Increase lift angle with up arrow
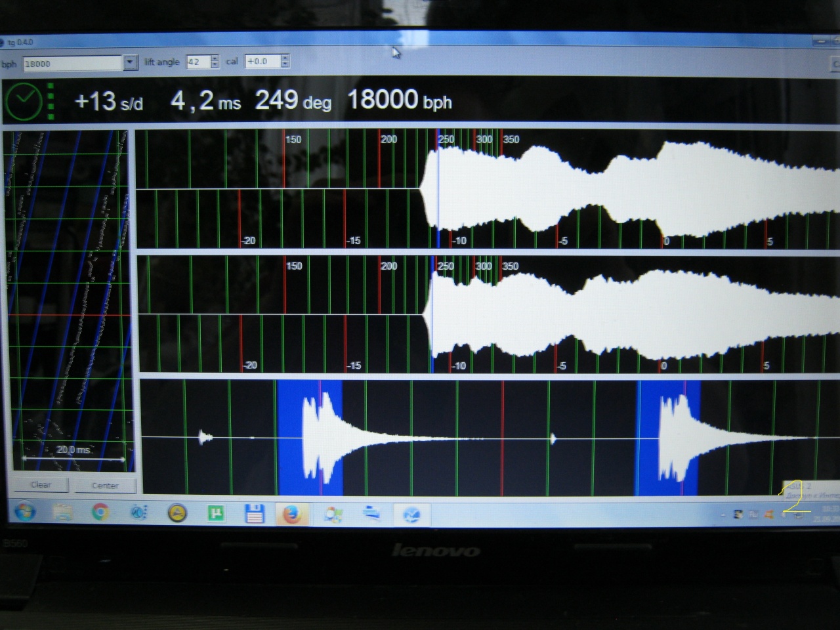 tap(215, 58)
